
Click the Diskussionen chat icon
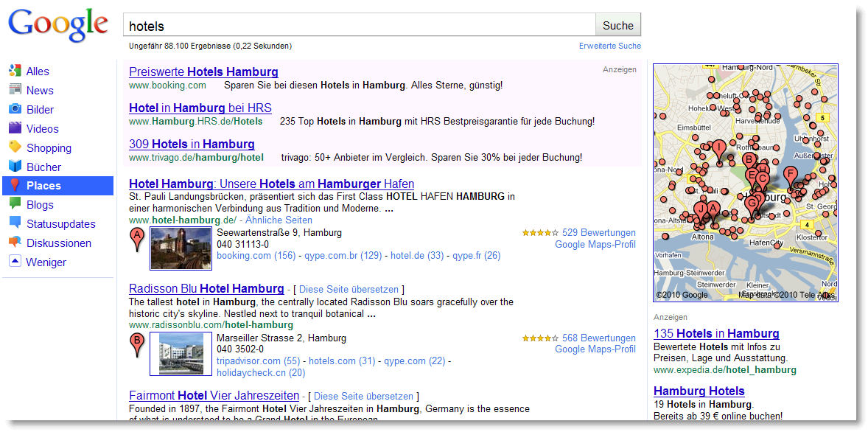pyautogui.click(x=15, y=242)
